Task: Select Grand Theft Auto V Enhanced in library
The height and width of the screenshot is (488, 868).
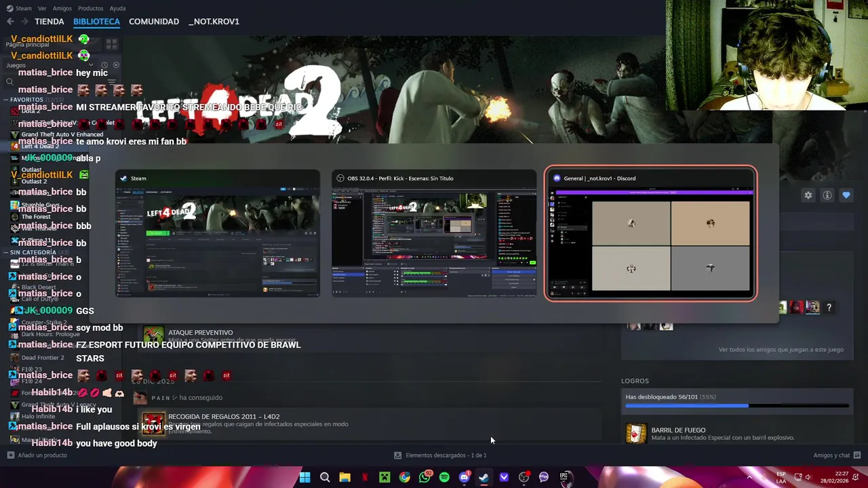Action: (62, 134)
